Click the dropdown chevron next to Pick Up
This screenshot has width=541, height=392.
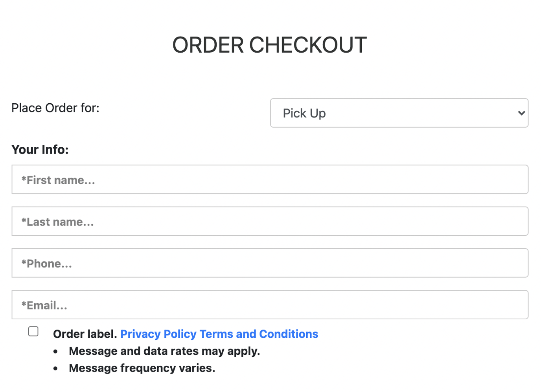coord(521,113)
